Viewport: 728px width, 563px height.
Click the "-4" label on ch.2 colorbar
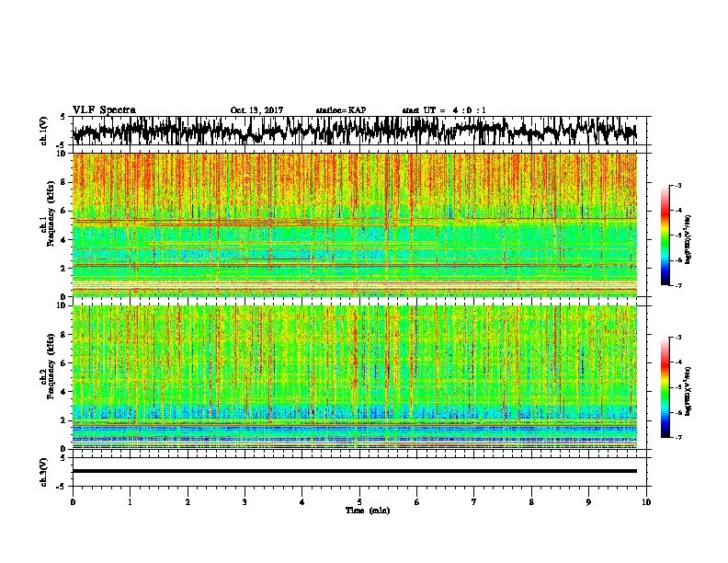point(677,362)
